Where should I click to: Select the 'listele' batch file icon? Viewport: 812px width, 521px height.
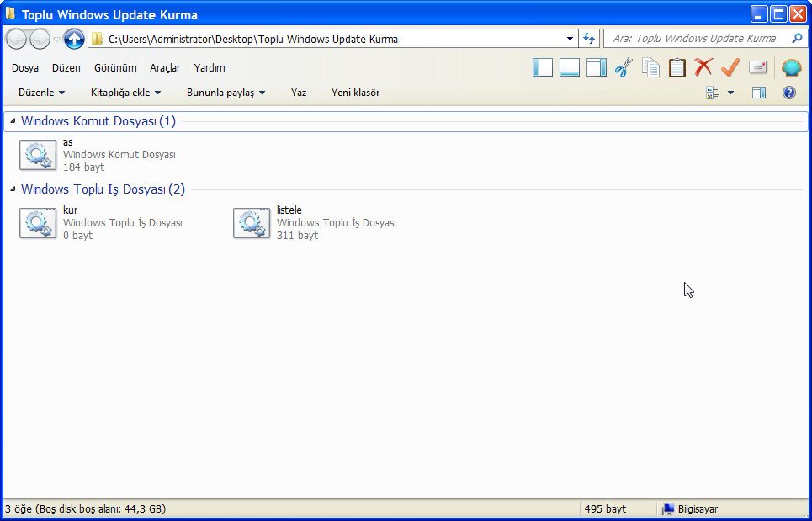(252, 223)
